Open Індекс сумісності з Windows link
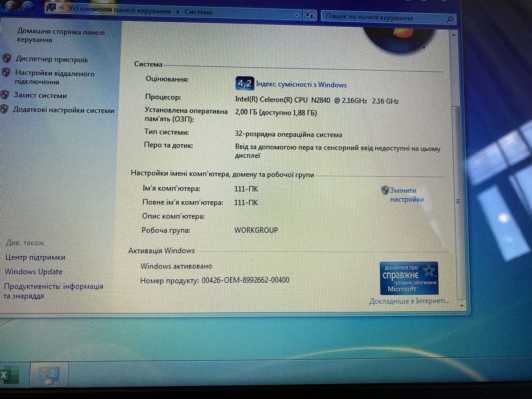This screenshot has width=532, height=399. click(301, 84)
